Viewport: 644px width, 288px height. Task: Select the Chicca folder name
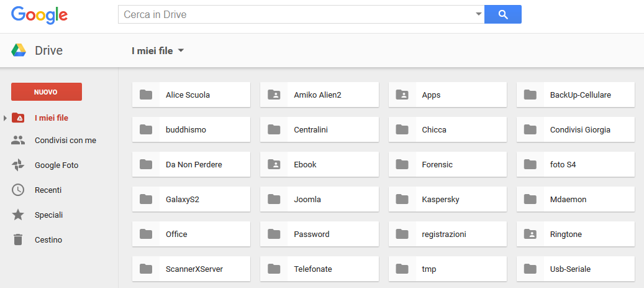433,130
